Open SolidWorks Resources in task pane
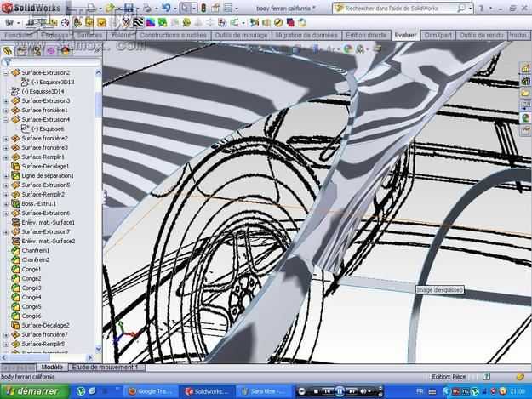This screenshot has width=532, height=399. pos(525,68)
